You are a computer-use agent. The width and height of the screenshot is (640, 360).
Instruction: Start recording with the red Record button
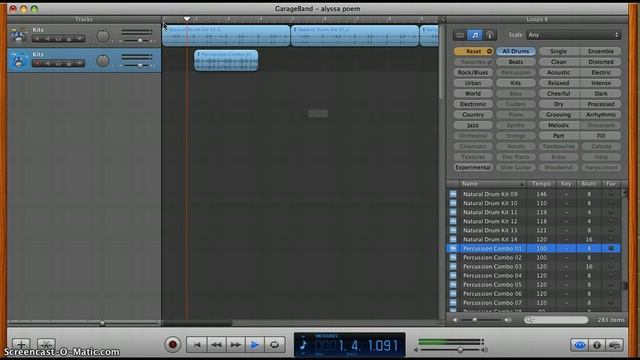pos(172,345)
